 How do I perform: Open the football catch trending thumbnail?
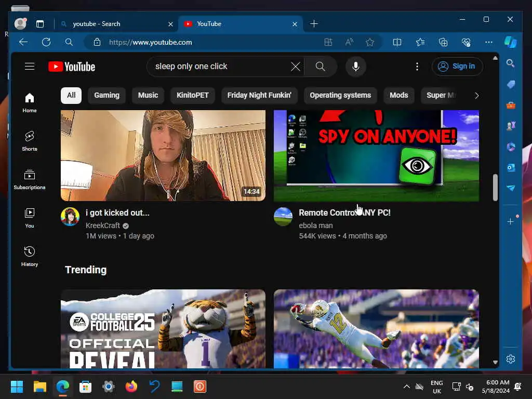click(376, 328)
